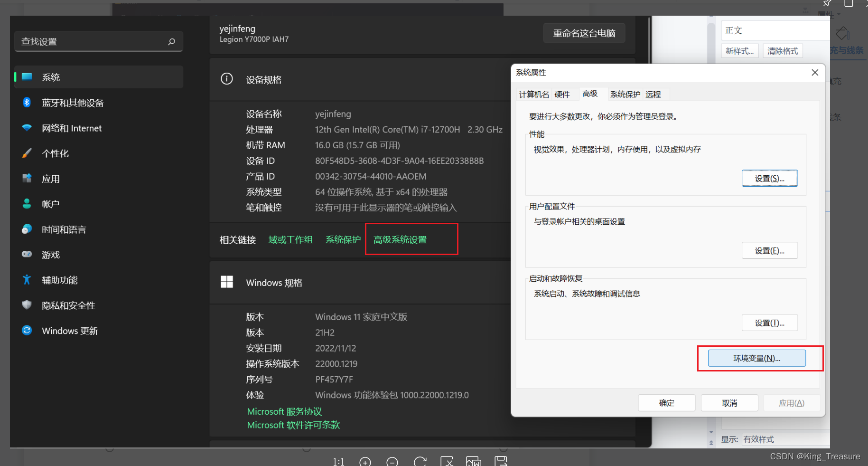Open Windows 更新 settings
This screenshot has height=466, width=868.
tap(99, 331)
